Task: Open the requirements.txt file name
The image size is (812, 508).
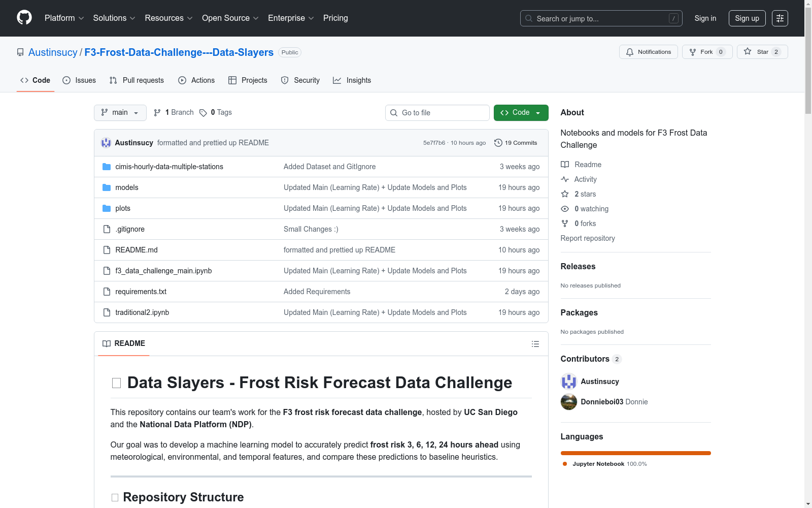Action: 141,292
